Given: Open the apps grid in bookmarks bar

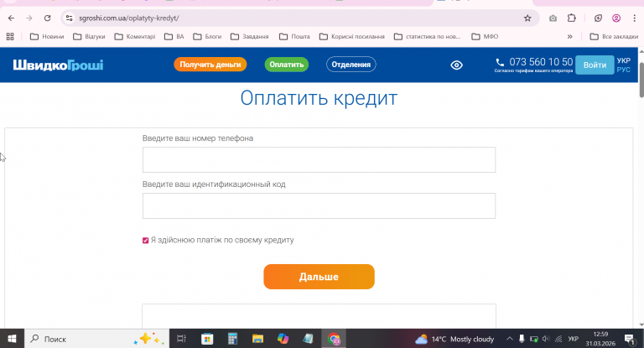Looking at the screenshot, I should 10,37.
